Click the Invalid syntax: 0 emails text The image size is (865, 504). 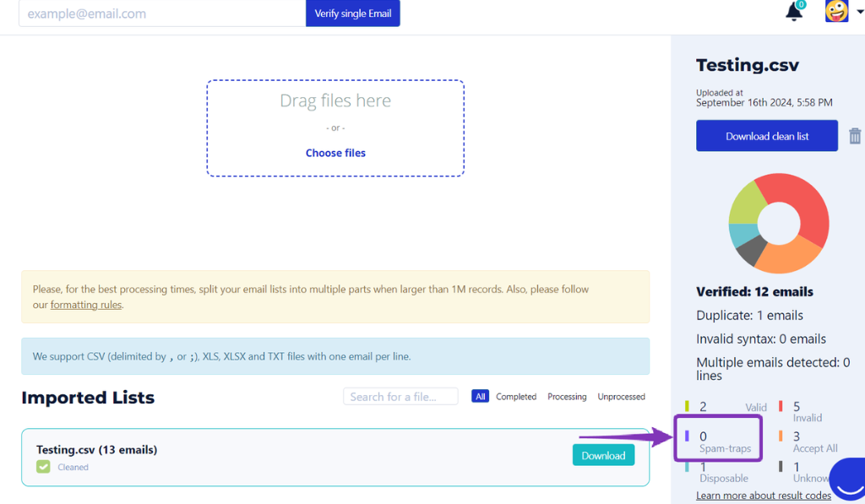[761, 339]
